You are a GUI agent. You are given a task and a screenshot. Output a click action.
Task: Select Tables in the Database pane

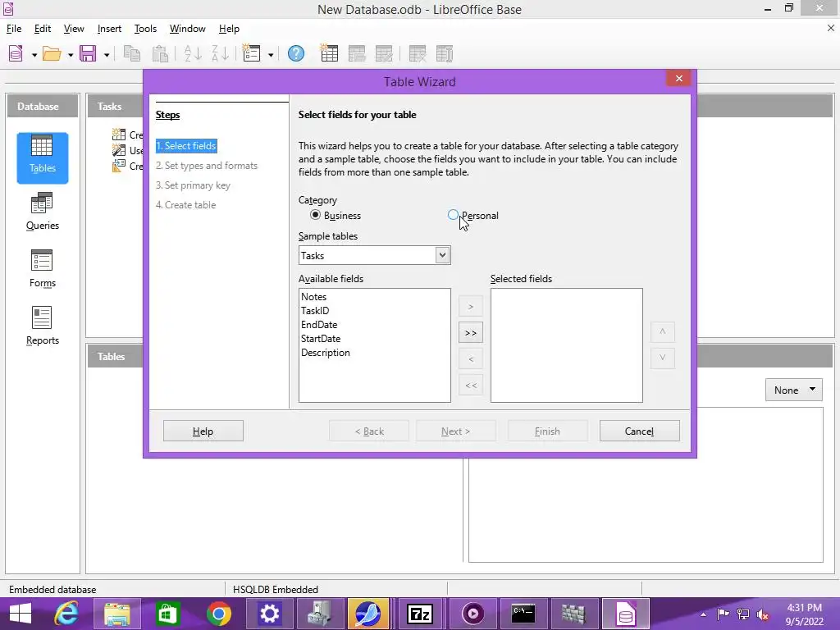click(43, 157)
